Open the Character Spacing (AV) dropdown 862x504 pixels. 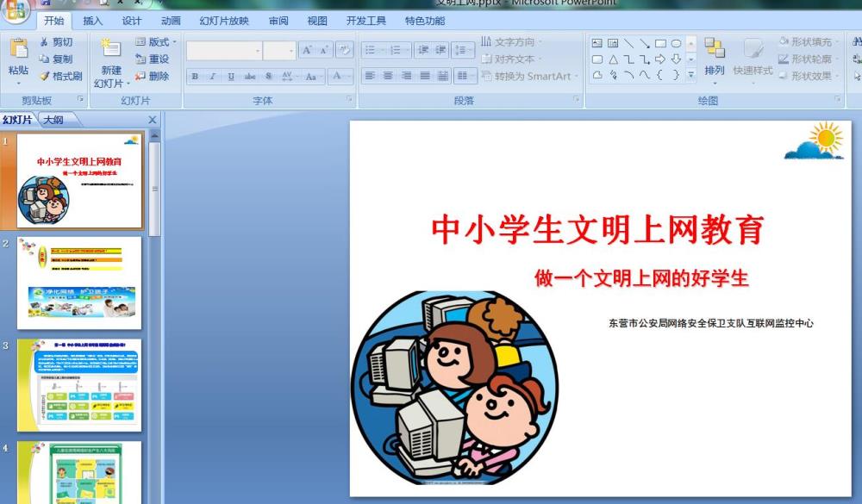(289, 77)
